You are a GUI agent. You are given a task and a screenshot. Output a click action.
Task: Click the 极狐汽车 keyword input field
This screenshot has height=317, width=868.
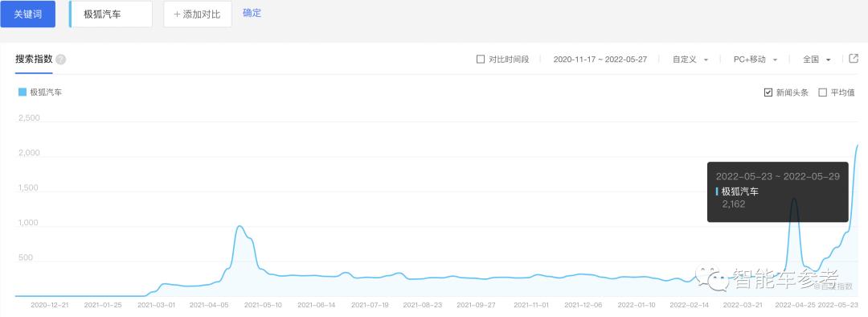click(x=111, y=14)
